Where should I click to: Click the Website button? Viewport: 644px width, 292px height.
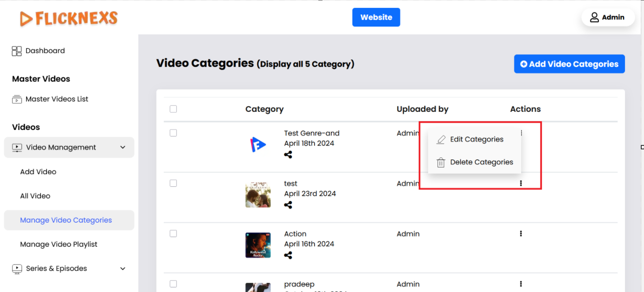pos(376,17)
